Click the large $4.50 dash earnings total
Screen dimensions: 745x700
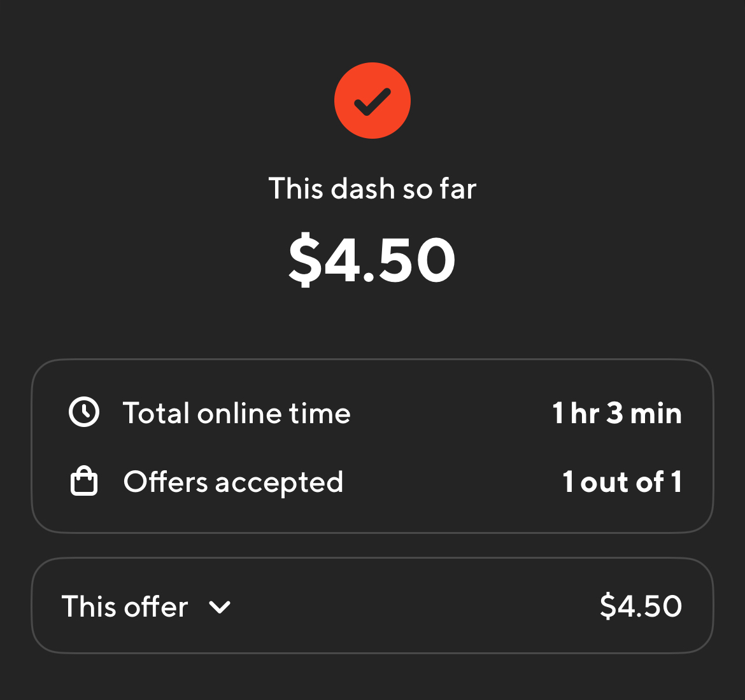(x=372, y=260)
